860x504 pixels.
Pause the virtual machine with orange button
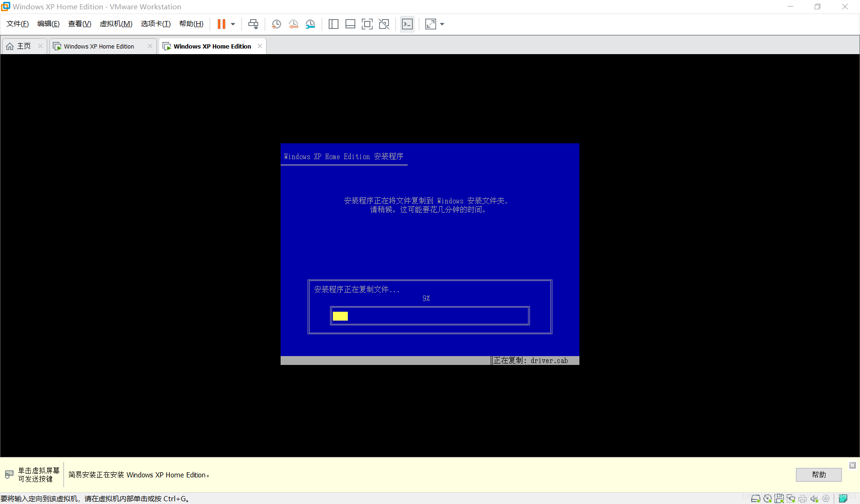(x=221, y=24)
